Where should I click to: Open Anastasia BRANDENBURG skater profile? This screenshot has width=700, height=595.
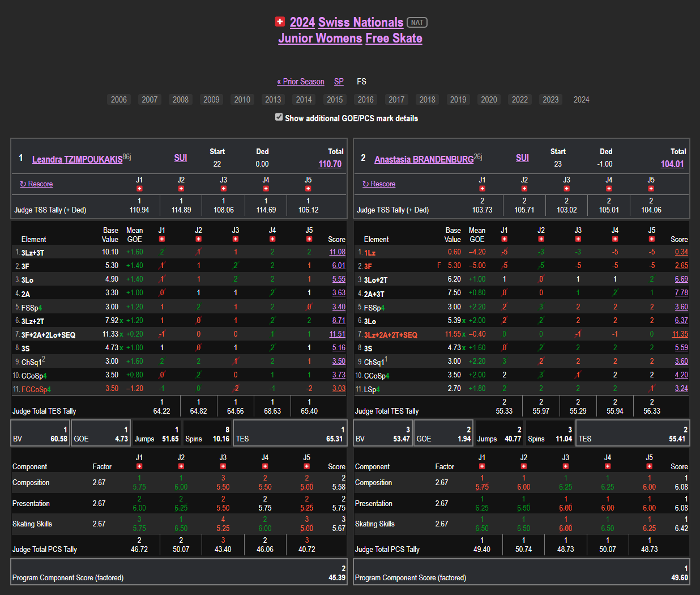tap(424, 159)
